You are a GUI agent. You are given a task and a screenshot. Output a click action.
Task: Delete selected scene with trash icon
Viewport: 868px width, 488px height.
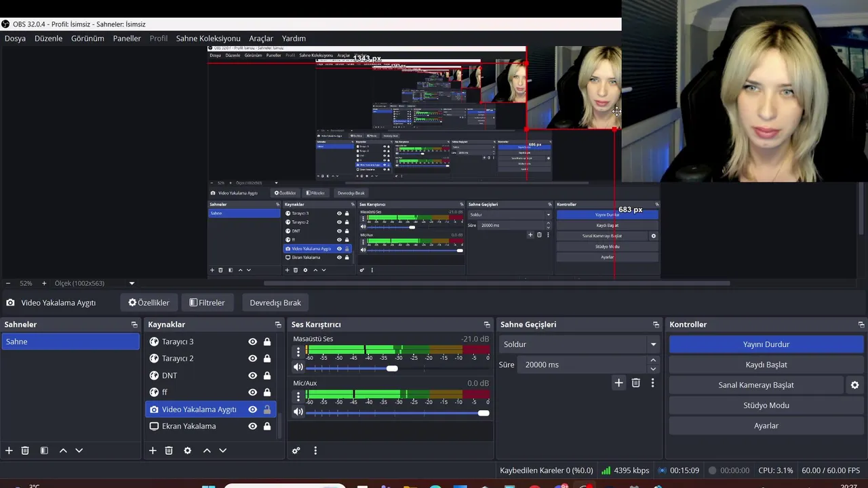tap(25, 450)
